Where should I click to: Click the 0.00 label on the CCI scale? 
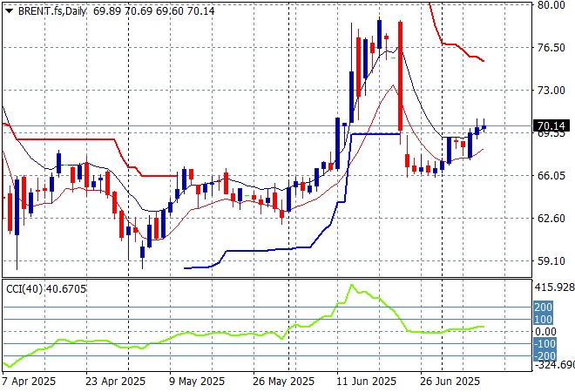pos(545,332)
